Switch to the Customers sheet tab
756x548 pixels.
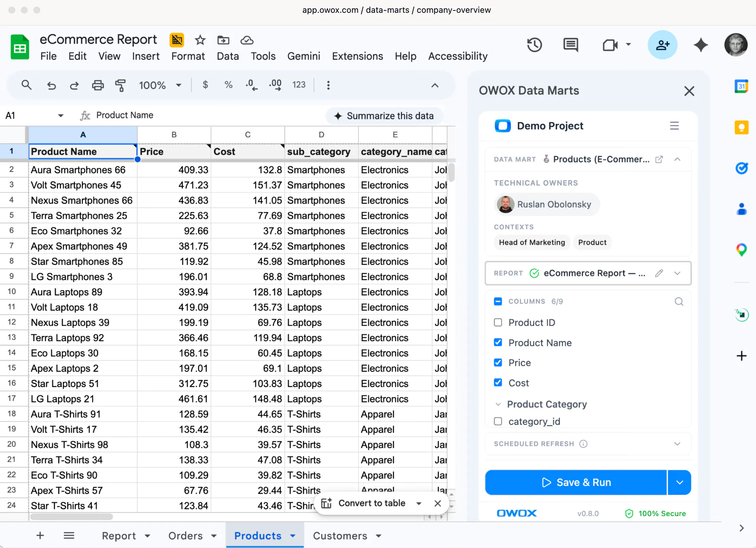[347, 536]
